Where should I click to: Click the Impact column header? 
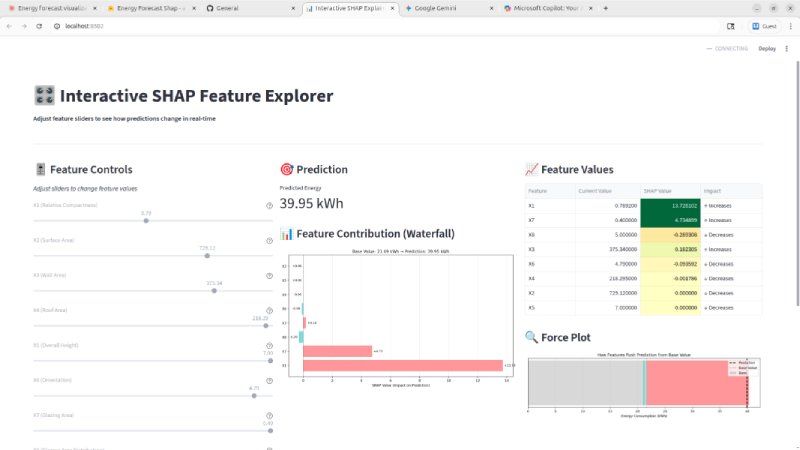[x=713, y=189]
